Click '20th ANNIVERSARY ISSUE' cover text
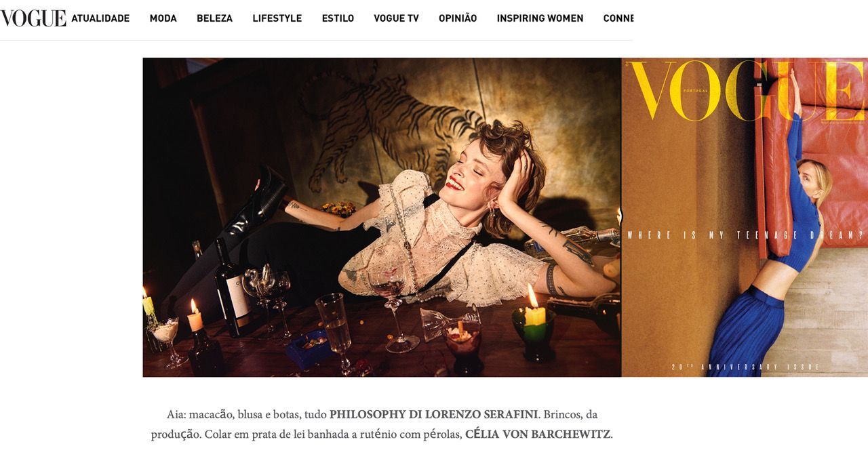Image resolution: width=868 pixels, height=463 pixels. pos(746,367)
